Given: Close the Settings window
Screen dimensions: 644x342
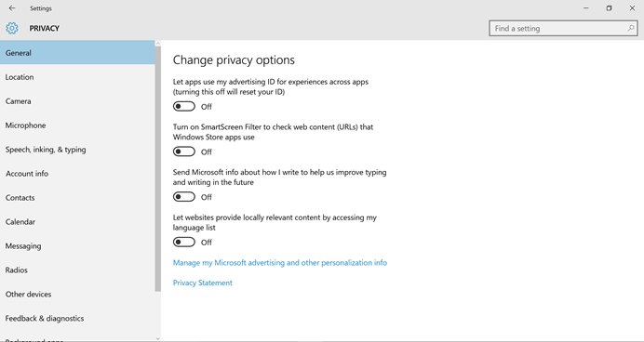Looking at the screenshot, I should [x=632, y=8].
